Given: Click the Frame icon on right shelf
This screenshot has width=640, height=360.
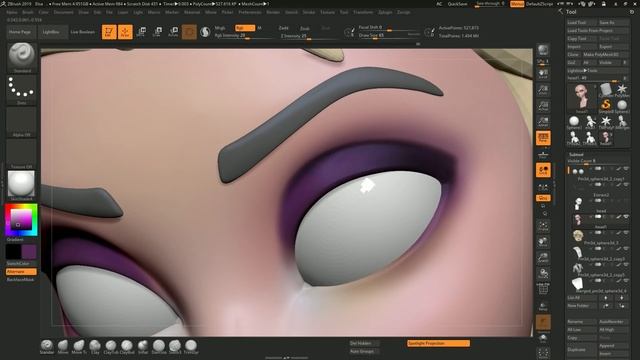Looking at the screenshot, I should coord(543,226).
